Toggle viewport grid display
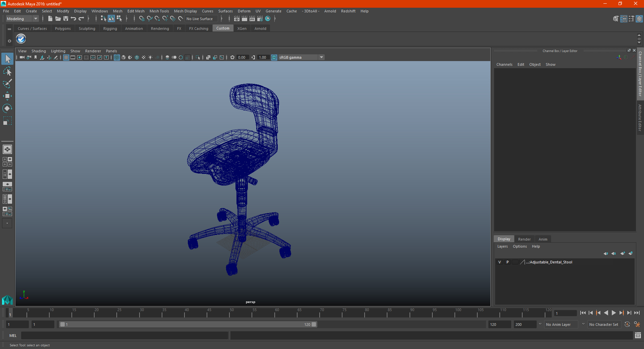 (x=66, y=57)
